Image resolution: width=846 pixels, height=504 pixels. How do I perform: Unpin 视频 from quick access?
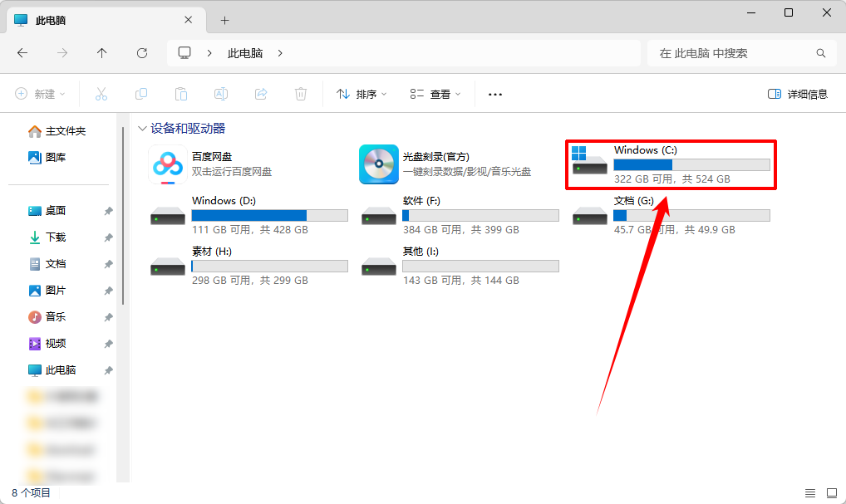click(x=108, y=344)
